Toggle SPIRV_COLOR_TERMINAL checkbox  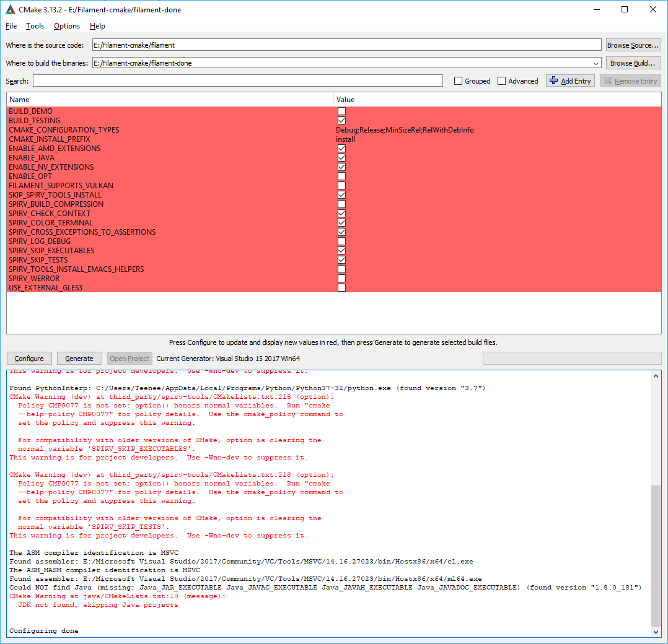[x=341, y=222]
